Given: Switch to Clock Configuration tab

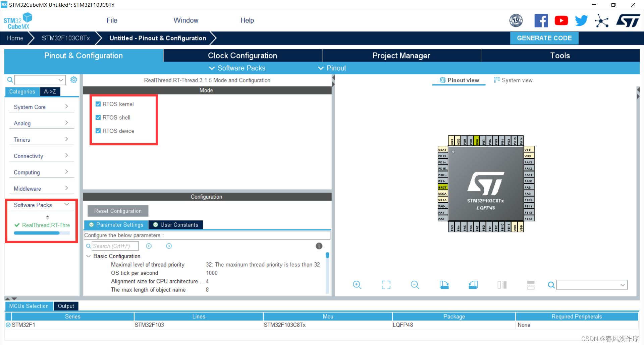Looking at the screenshot, I should [243, 56].
